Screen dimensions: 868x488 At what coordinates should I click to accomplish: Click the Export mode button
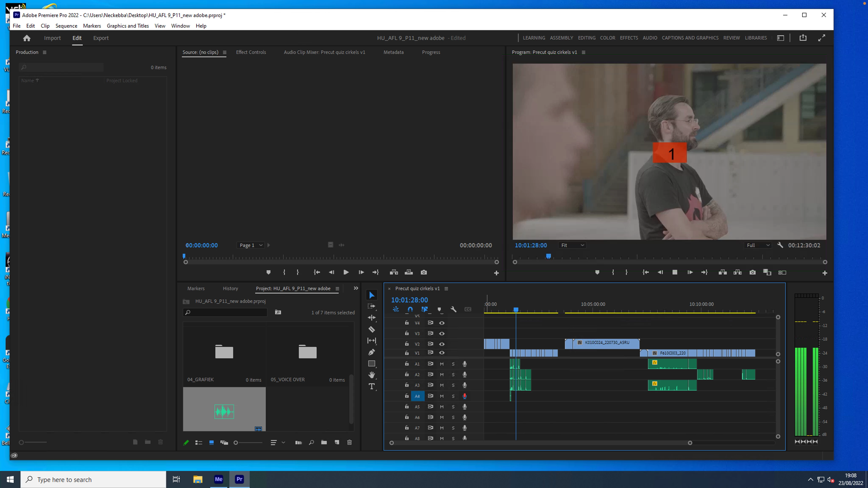(x=101, y=38)
